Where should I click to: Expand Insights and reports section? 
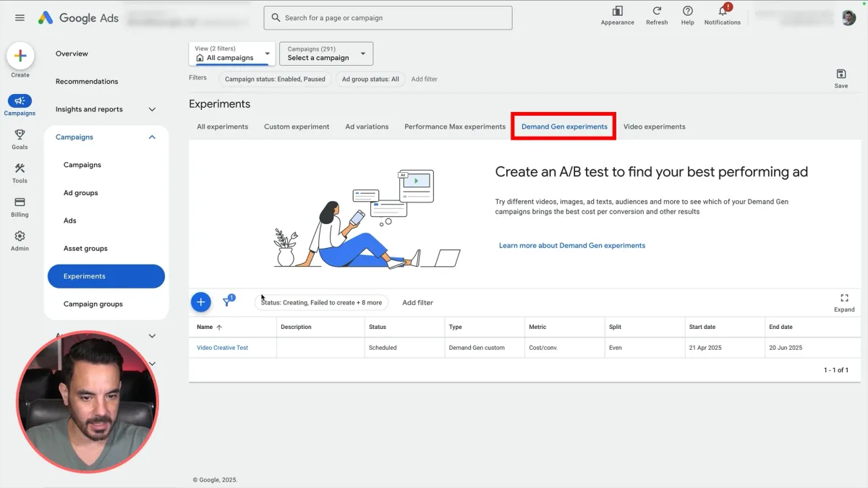point(152,109)
